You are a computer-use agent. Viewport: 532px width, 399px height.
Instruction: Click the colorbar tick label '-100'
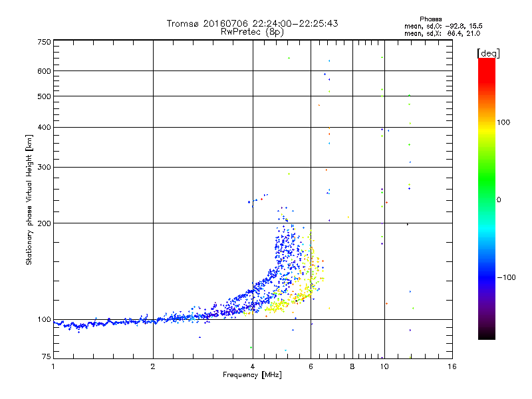506,277
